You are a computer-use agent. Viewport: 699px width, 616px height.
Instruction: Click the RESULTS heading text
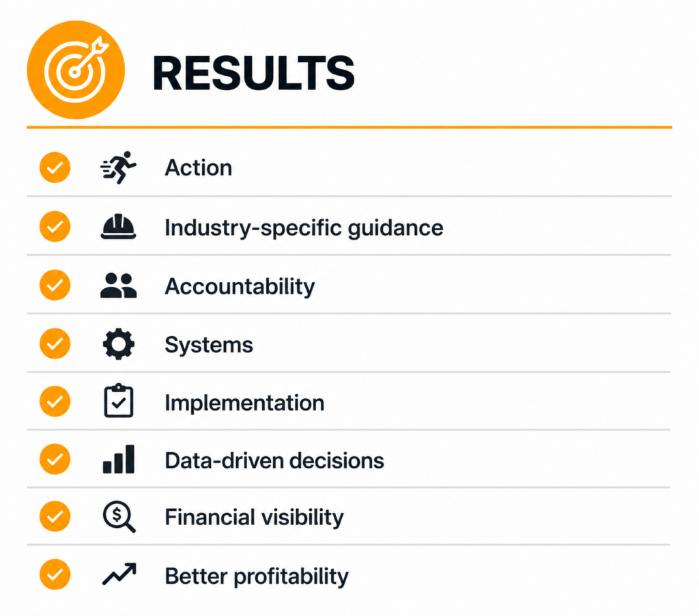[253, 73]
